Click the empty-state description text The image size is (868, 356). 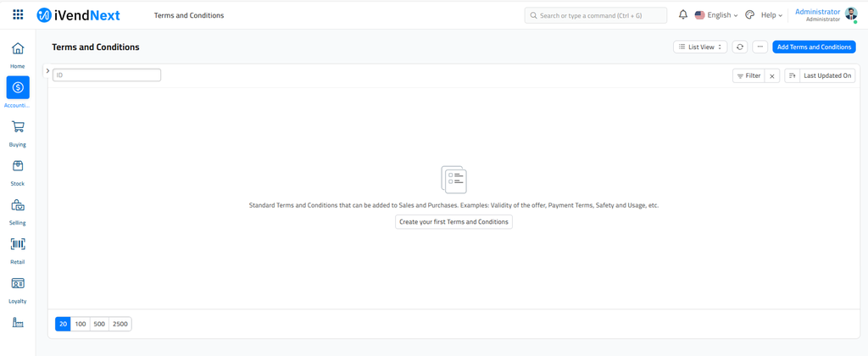pyautogui.click(x=454, y=205)
